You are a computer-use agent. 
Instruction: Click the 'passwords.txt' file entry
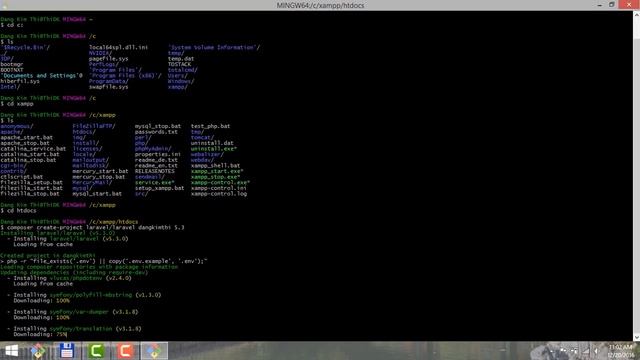tap(156, 132)
